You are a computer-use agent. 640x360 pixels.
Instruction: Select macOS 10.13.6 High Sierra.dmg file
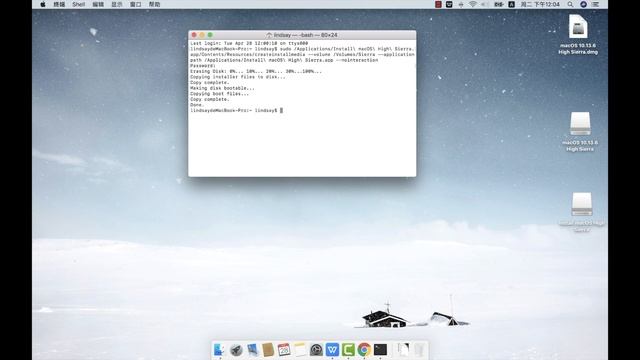point(578,34)
